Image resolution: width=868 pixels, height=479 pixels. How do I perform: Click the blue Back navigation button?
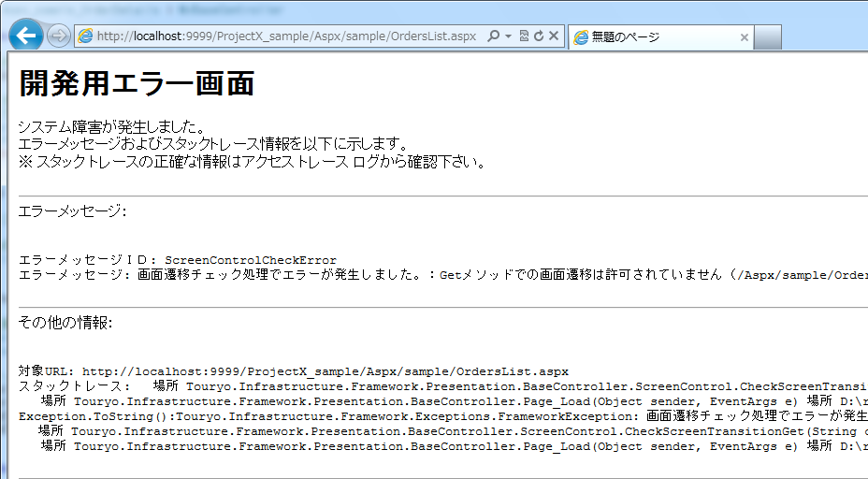coord(26,36)
